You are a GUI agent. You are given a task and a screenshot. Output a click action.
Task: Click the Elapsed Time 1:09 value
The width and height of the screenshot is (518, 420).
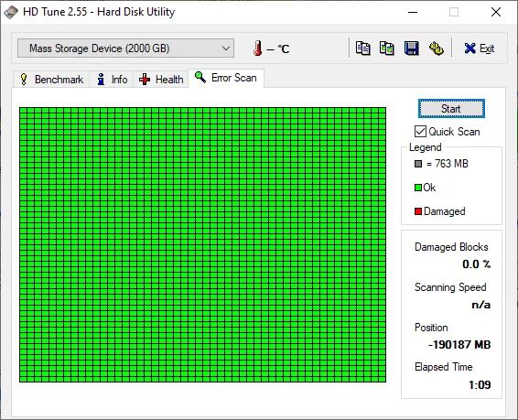[480, 384]
